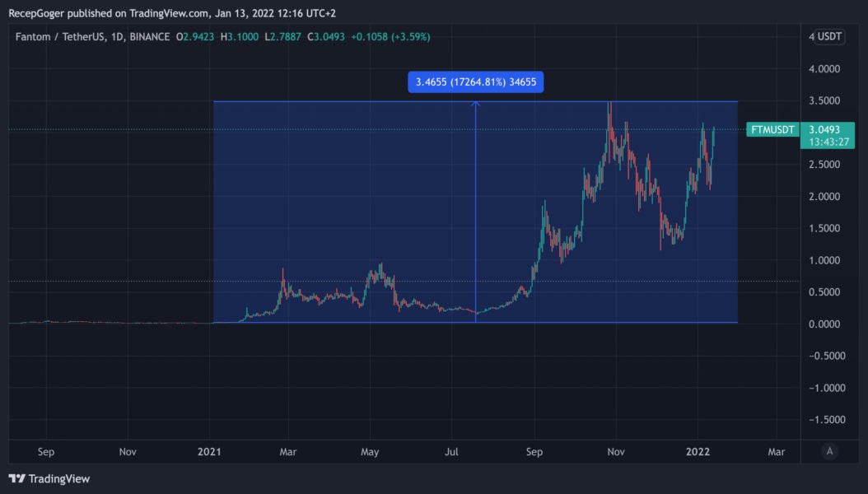Screen dimensions: 868x494
Task: Click the 0.5000 price axis label
Action: [x=824, y=292]
